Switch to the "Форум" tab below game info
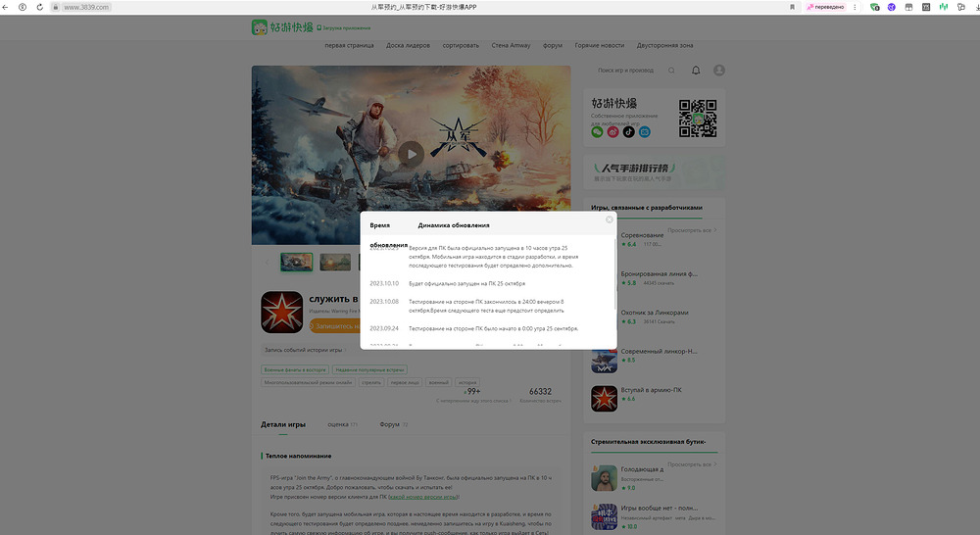 [x=392, y=425]
